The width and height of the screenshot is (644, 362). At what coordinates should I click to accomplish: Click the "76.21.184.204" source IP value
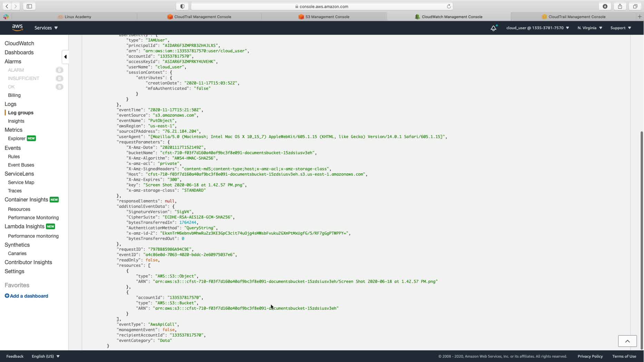[x=181, y=131]
